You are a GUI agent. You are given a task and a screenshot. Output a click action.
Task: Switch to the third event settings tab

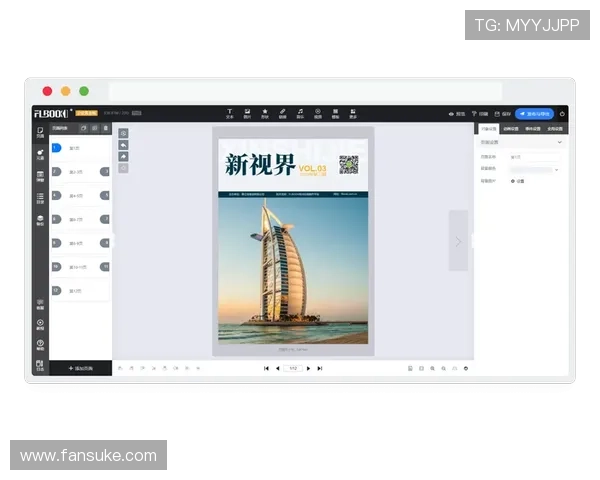point(533,129)
